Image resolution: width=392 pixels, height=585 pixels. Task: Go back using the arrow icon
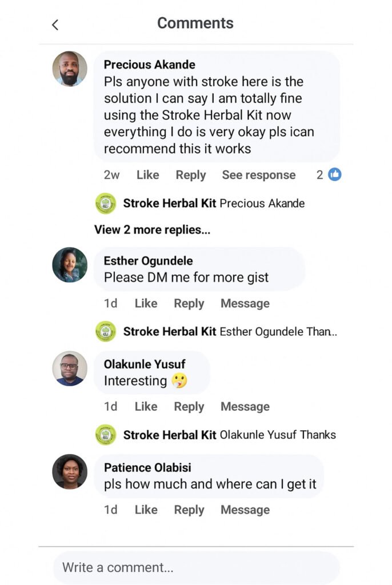click(55, 25)
